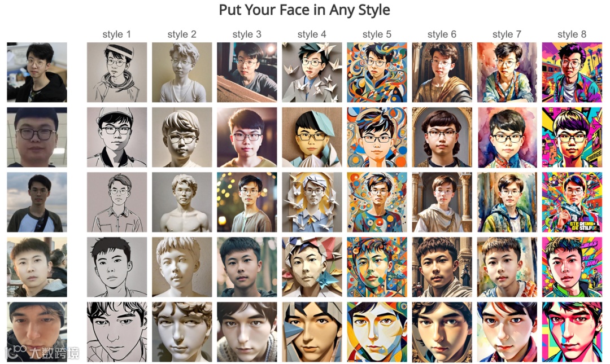The width and height of the screenshot is (610, 364).
Task: Select the 'style 1' column label
Action: 117,34
